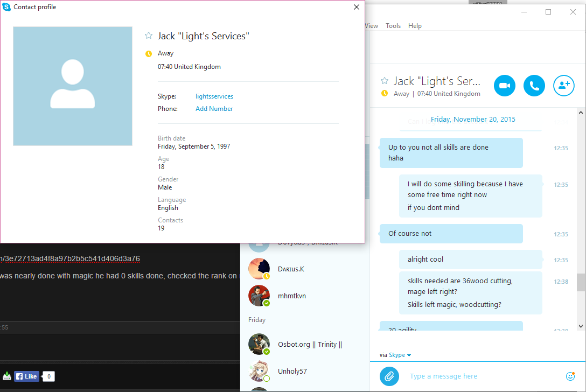Click the "Of course not" message
586x392 pixels.
pos(451,234)
